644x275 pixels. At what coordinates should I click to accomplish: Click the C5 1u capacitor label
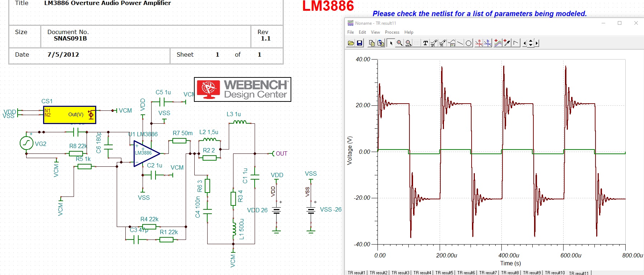(163, 92)
